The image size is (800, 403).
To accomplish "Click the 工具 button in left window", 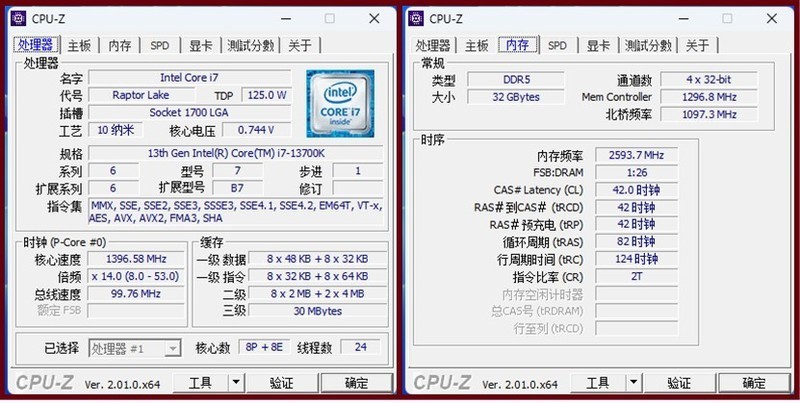I will [201, 383].
